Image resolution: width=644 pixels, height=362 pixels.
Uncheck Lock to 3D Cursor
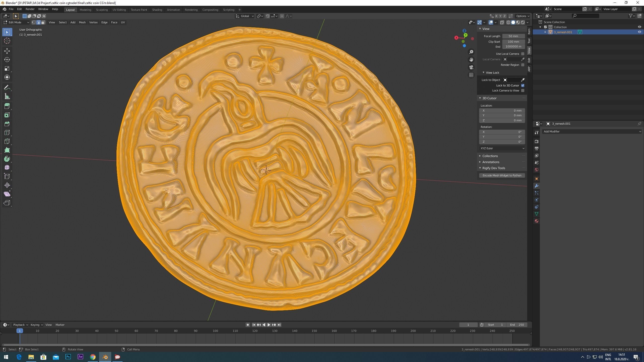(x=523, y=85)
